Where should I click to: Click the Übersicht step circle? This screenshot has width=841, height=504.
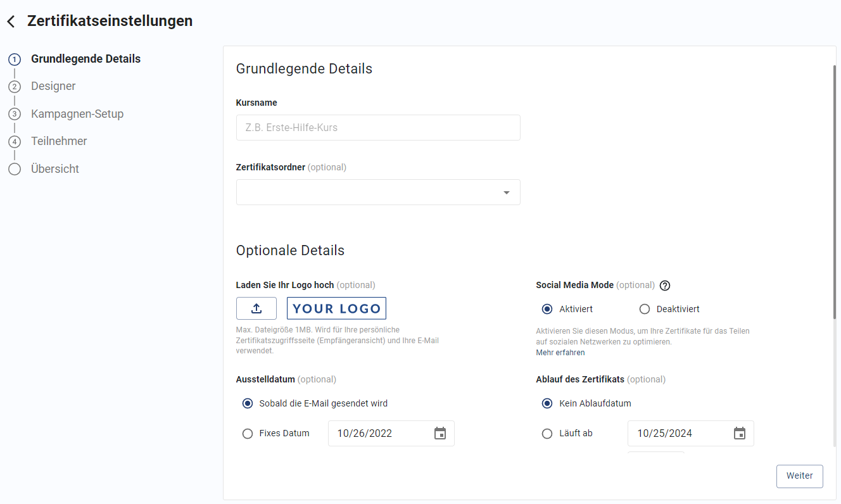[15, 168]
